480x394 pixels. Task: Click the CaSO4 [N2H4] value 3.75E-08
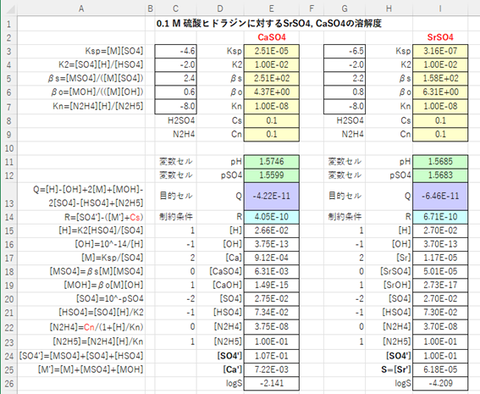pos(271,327)
